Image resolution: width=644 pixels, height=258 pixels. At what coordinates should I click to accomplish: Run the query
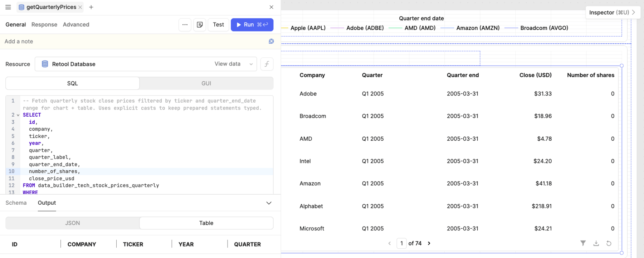click(x=252, y=25)
